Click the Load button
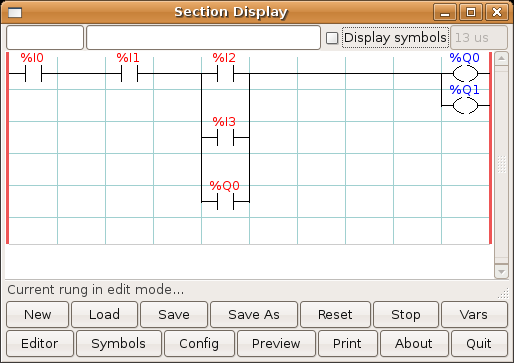Screen dimensions: 514x363 pos(104,314)
